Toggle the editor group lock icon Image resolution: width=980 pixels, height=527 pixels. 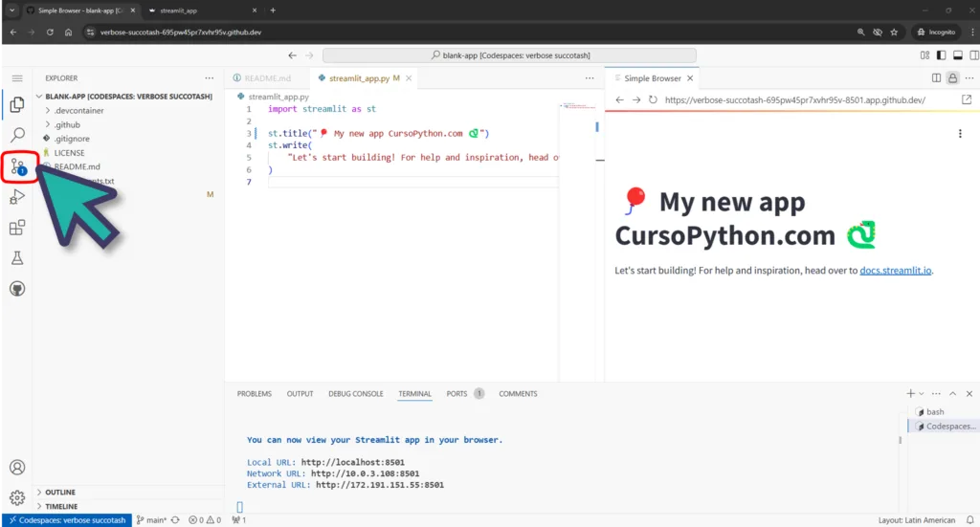pyautogui.click(x=952, y=78)
